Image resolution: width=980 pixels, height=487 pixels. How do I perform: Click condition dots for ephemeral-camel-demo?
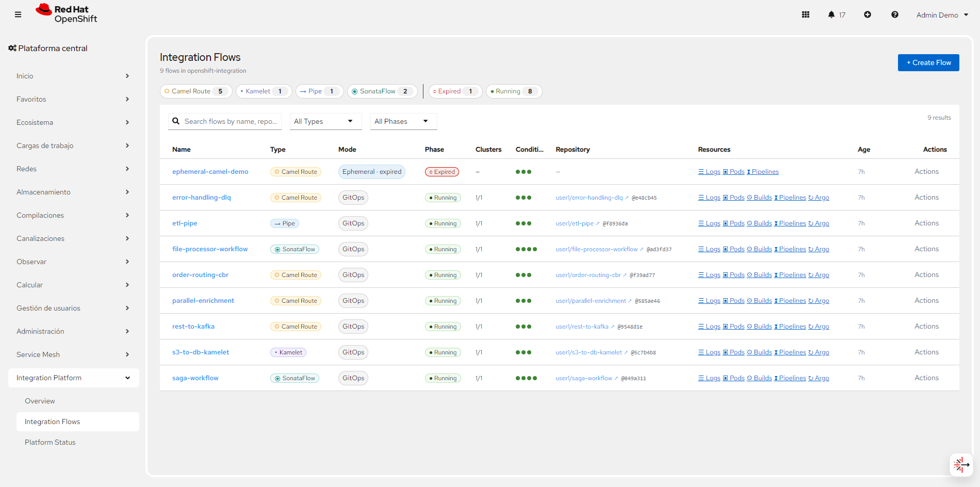(x=524, y=172)
